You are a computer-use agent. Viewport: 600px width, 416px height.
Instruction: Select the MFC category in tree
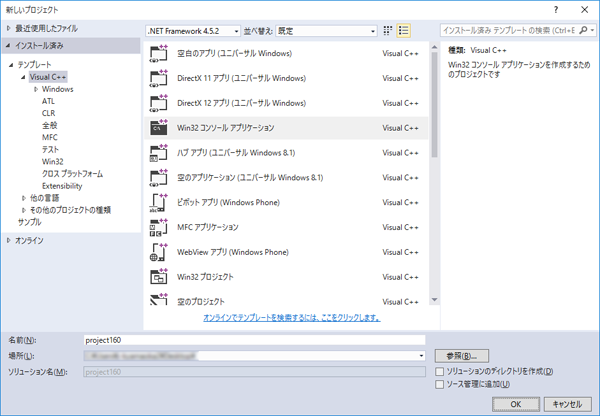50,137
